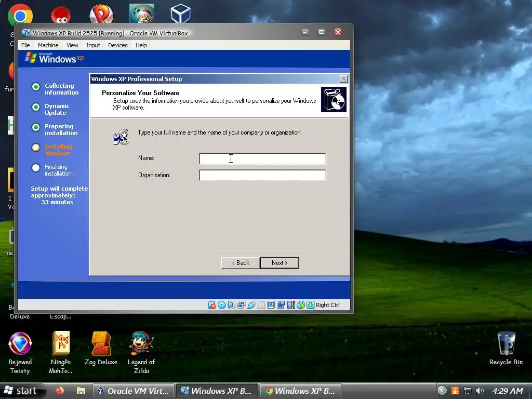Click the mouse integration indicator in status bar

point(301,305)
